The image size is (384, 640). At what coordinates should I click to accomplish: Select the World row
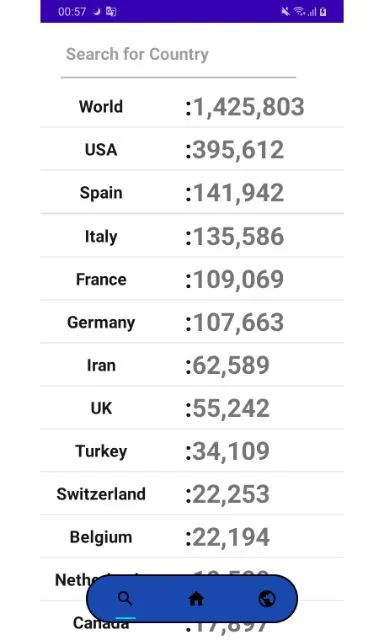click(192, 107)
